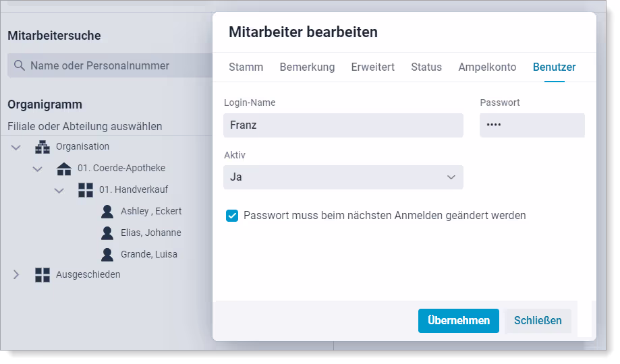Click the grid icon of Ausgeschieden
Viewport: 620px width, 364px height.
pos(43,274)
